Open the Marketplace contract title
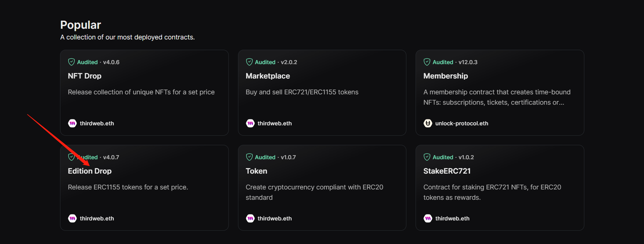The width and height of the screenshot is (644, 244). (268, 76)
